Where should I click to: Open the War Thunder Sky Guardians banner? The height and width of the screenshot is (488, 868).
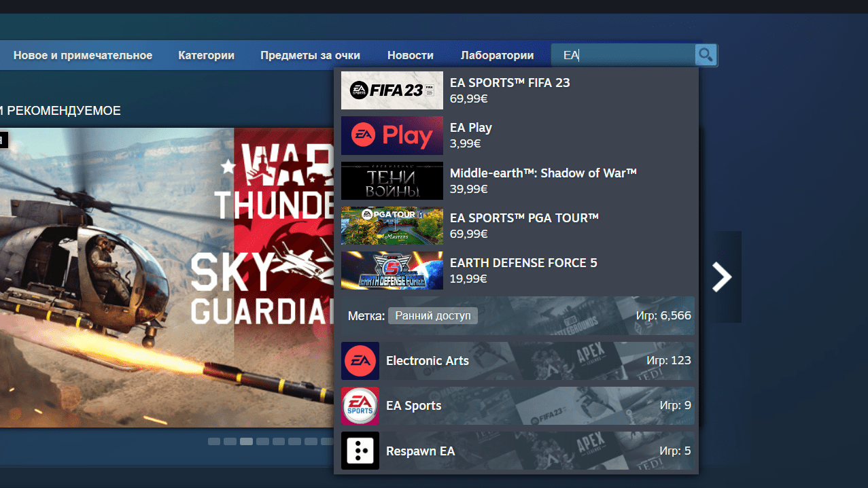(x=168, y=277)
